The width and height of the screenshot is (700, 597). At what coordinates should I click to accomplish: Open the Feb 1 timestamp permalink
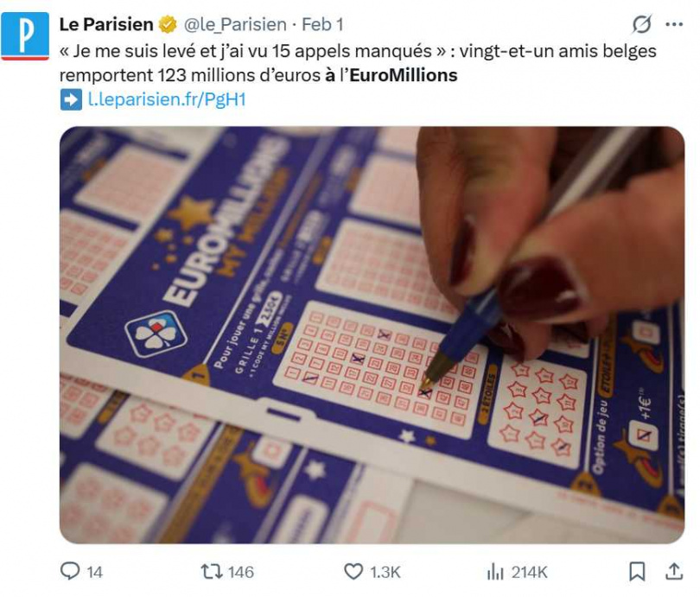pyautogui.click(x=321, y=24)
